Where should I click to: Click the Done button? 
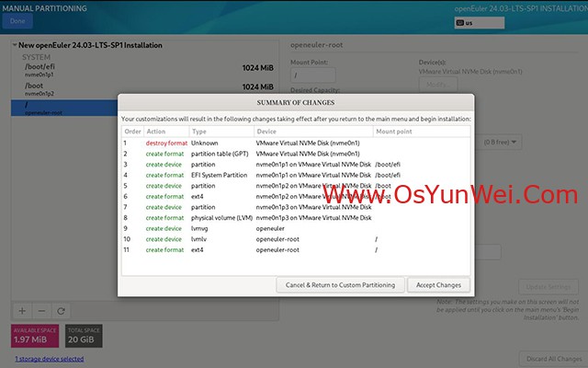(17, 21)
